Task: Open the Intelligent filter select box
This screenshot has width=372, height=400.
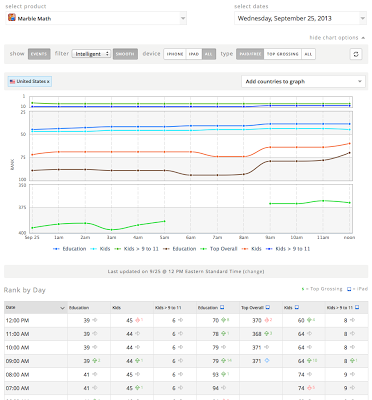Action: click(x=91, y=54)
